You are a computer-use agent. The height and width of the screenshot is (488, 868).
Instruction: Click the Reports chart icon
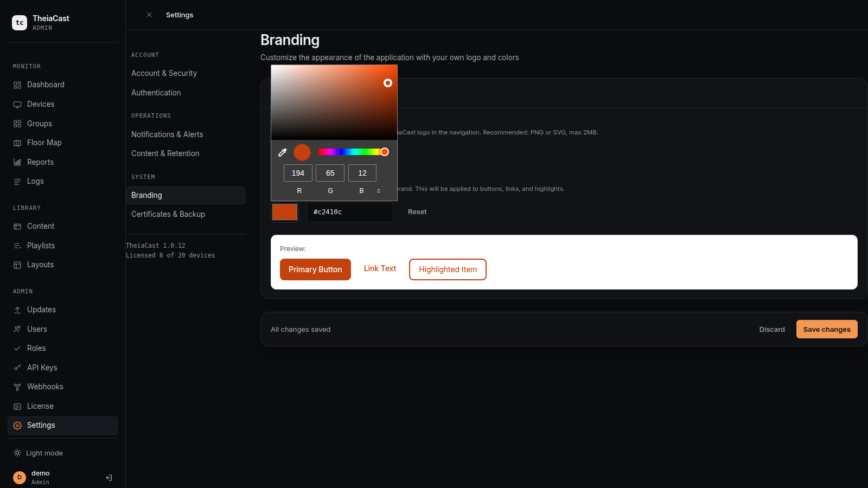tap(17, 162)
